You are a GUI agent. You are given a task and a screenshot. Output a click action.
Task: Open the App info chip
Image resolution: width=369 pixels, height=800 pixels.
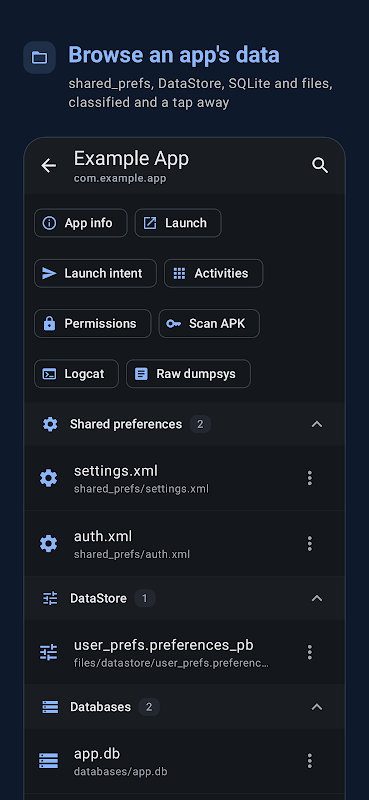pyautogui.click(x=81, y=223)
